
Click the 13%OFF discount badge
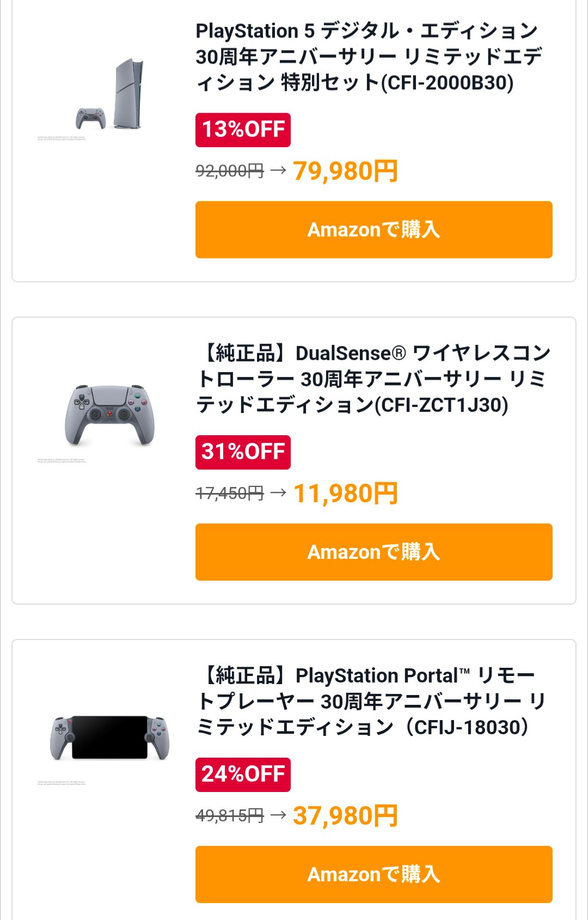tap(243, 130)
